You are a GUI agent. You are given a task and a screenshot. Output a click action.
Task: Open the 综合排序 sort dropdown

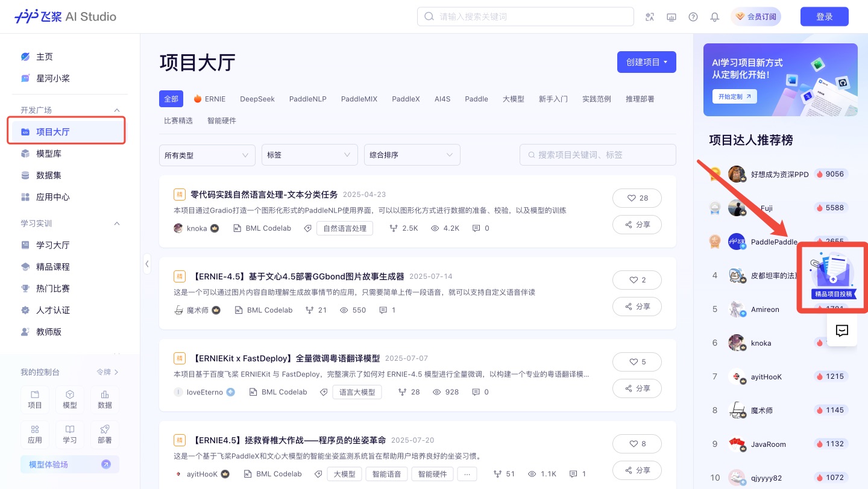(412, 155)
